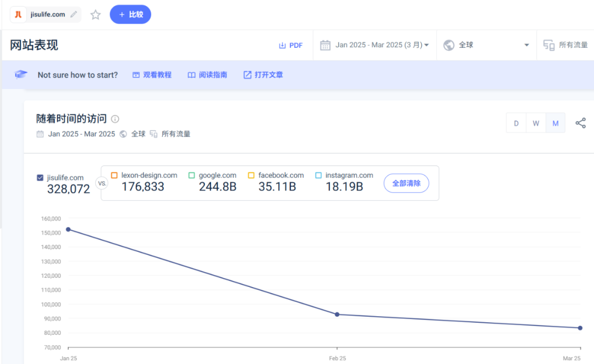This screenshot has height=364, width=594.
Task: Click the 网站表现 page heading
Action: pyautogui.click(x=34, y=45)
